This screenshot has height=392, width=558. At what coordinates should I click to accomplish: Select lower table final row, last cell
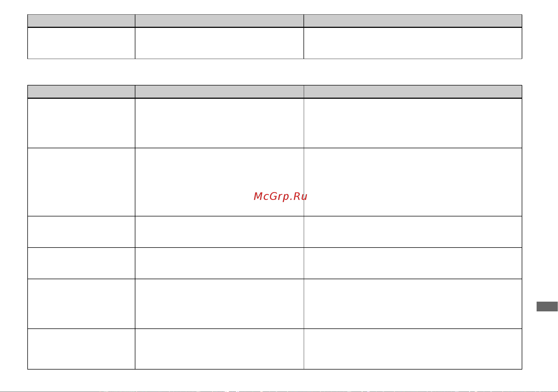(x=413, y=349)
